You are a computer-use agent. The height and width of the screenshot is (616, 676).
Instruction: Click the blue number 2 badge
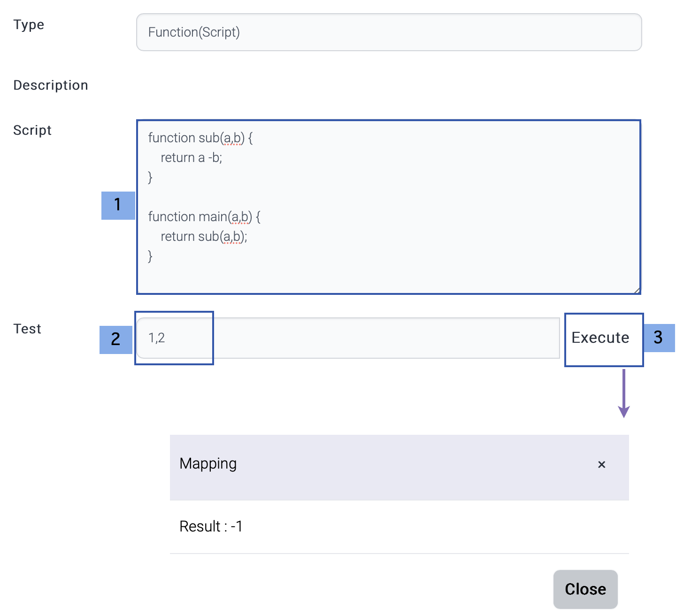(115, 339)
